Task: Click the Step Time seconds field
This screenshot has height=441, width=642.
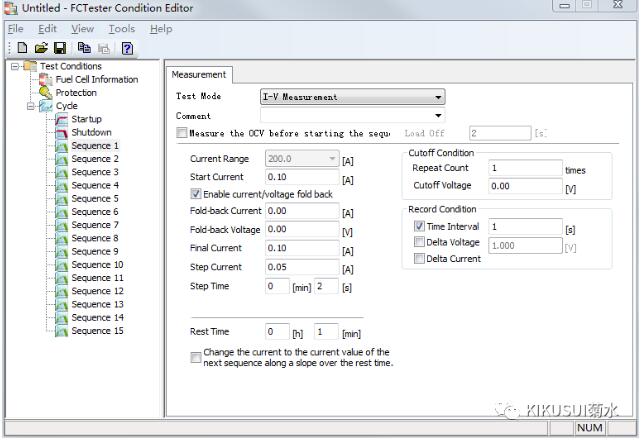Action: coord(326,286)
